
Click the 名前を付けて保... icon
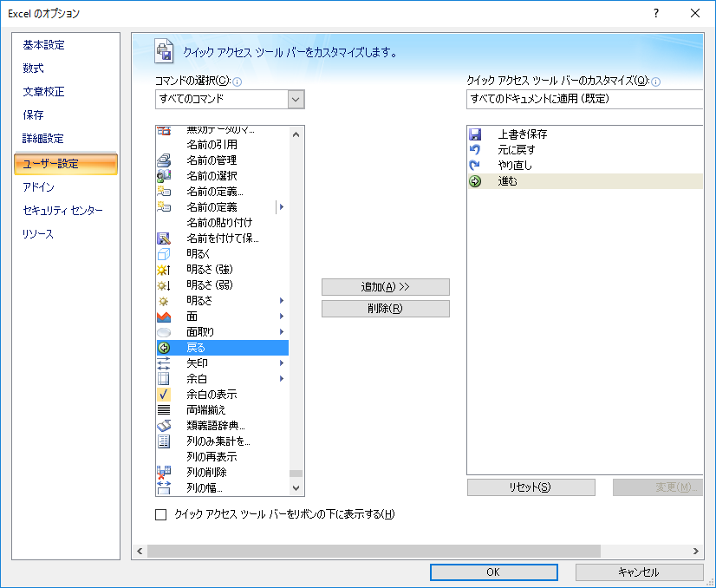click(164, 238)
